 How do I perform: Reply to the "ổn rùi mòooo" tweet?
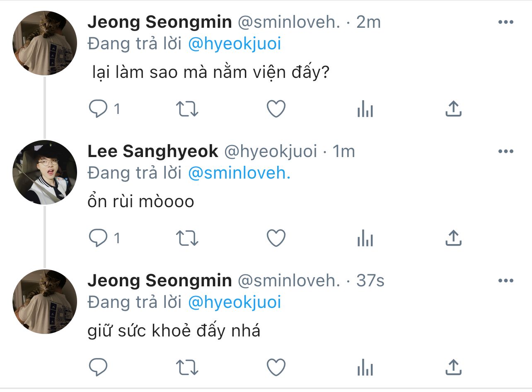coord(98,238)
